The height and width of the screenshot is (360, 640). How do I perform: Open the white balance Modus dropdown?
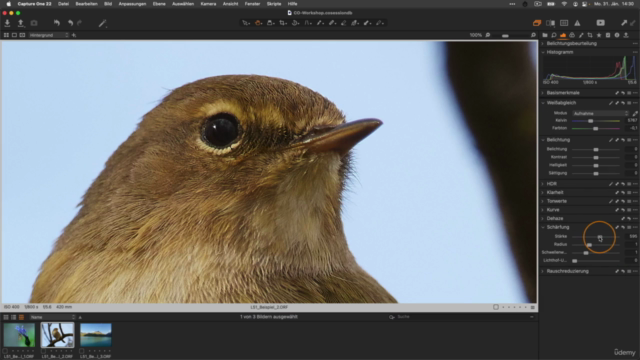coord(600,113)
